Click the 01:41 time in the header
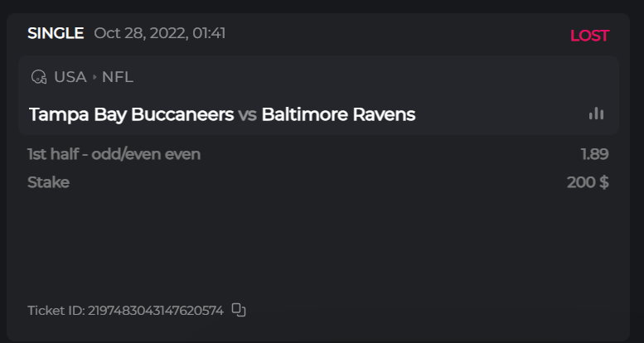 [x=208, y=34]
